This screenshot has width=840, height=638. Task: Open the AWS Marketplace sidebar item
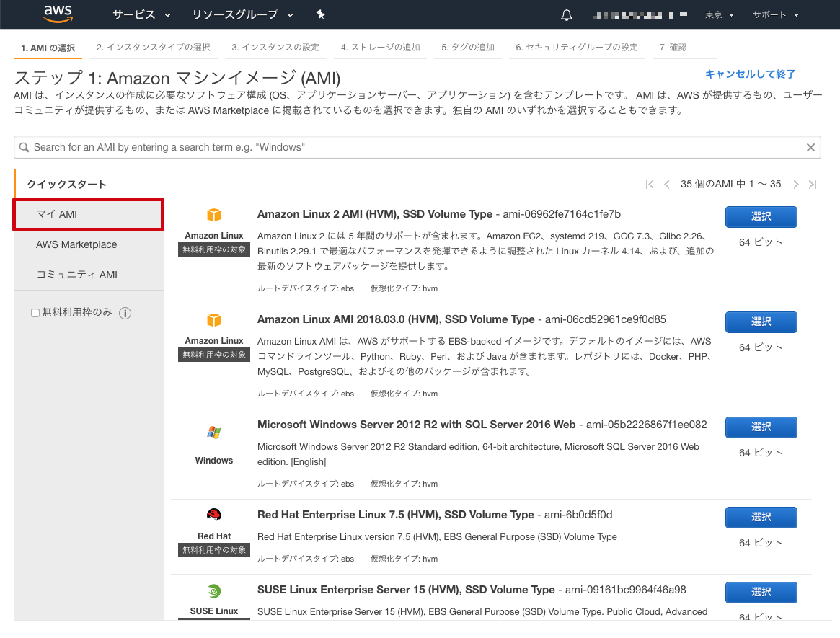coord(89,245)
